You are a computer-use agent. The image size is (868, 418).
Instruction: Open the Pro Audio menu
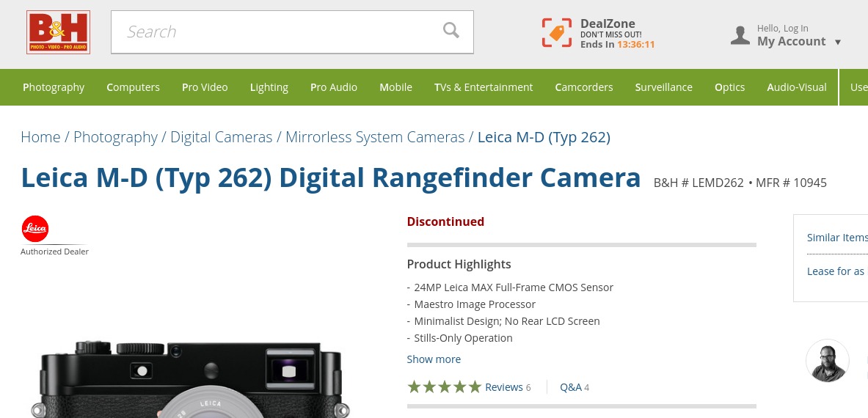(334, 87)
